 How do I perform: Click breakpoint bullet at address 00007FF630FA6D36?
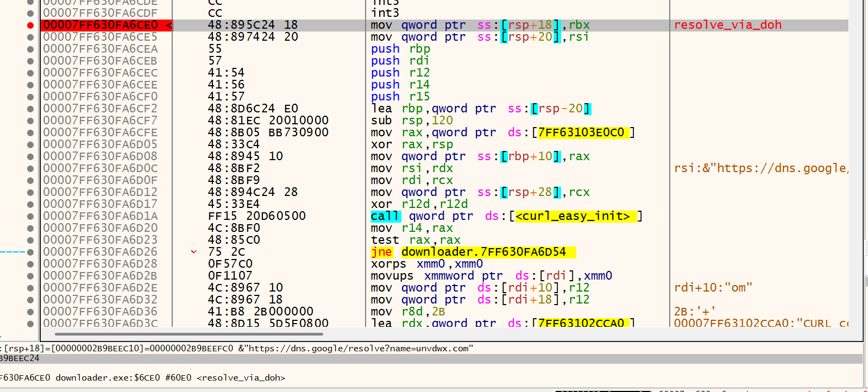point(30,312)
